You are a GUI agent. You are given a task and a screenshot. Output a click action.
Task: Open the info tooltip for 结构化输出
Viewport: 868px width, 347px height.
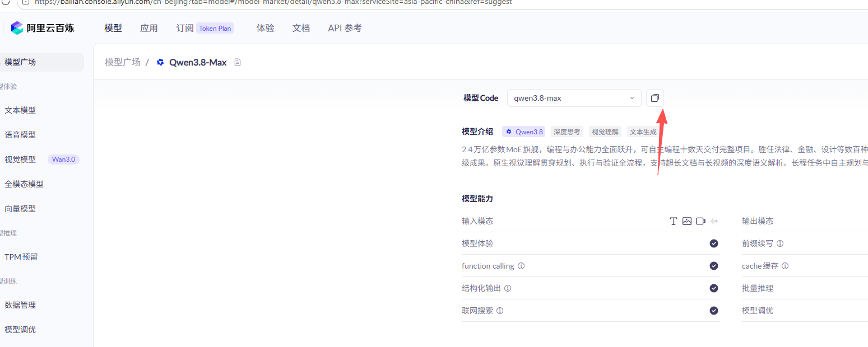(508, 288)
